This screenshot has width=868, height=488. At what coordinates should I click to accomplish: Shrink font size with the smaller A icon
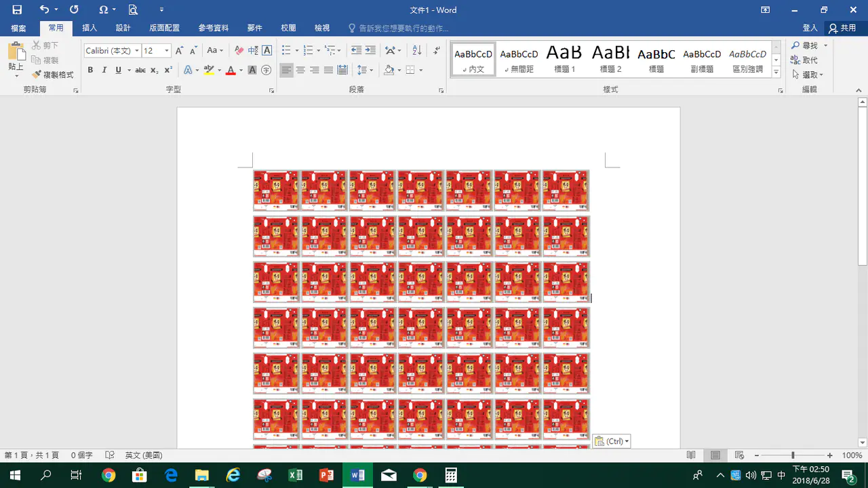193,51
